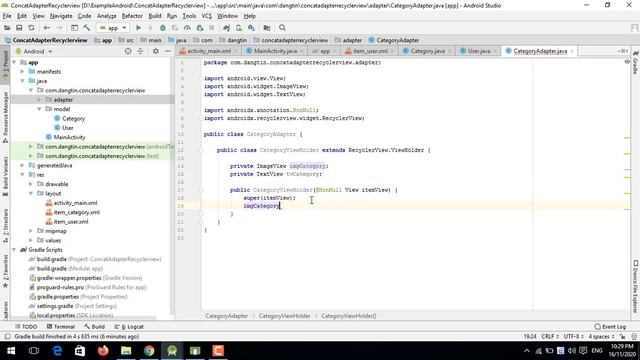
Task: Change CRLF line separator in status bar
Action: (550, 337)
